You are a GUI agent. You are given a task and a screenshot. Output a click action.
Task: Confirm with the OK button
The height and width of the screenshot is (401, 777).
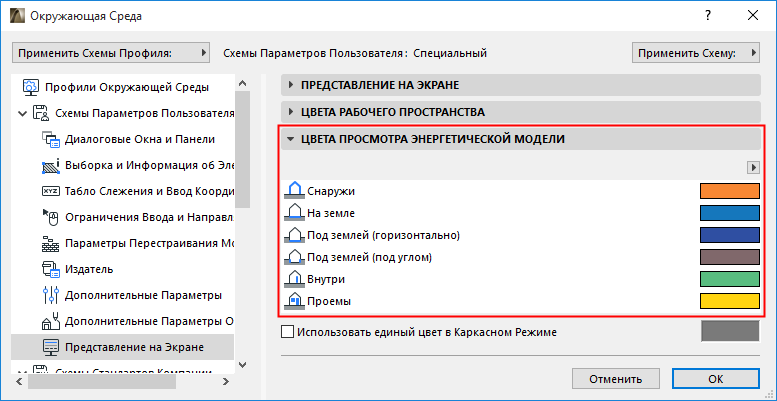tap(715, 380)
